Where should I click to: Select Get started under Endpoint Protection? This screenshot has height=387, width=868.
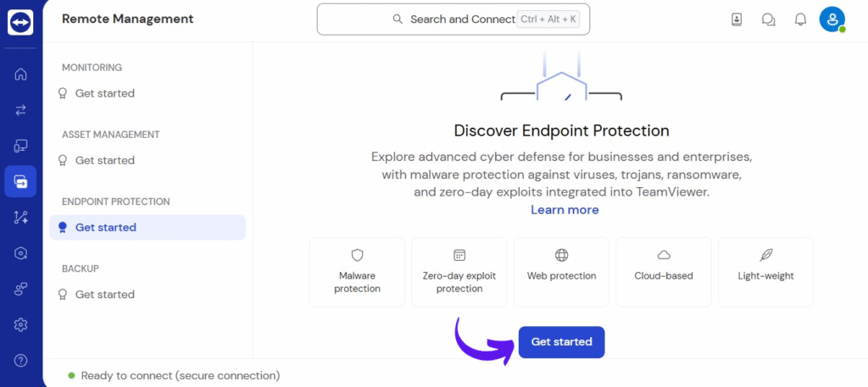(147, 227)
